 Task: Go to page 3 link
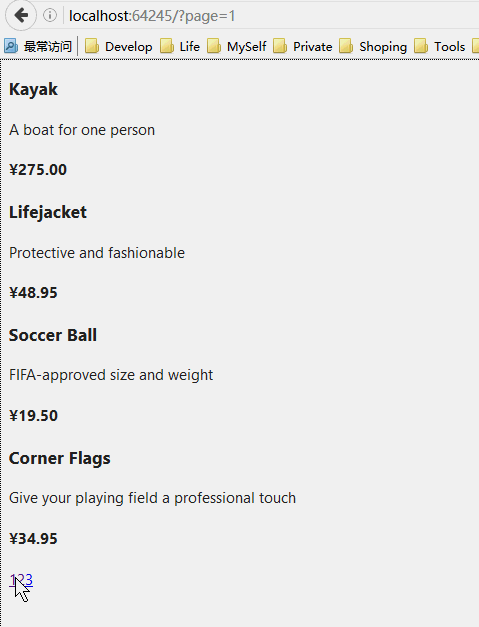(x=28, y=579)
